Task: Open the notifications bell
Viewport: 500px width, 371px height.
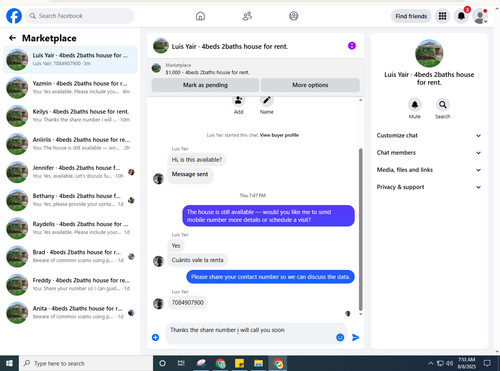Action: 461,16
